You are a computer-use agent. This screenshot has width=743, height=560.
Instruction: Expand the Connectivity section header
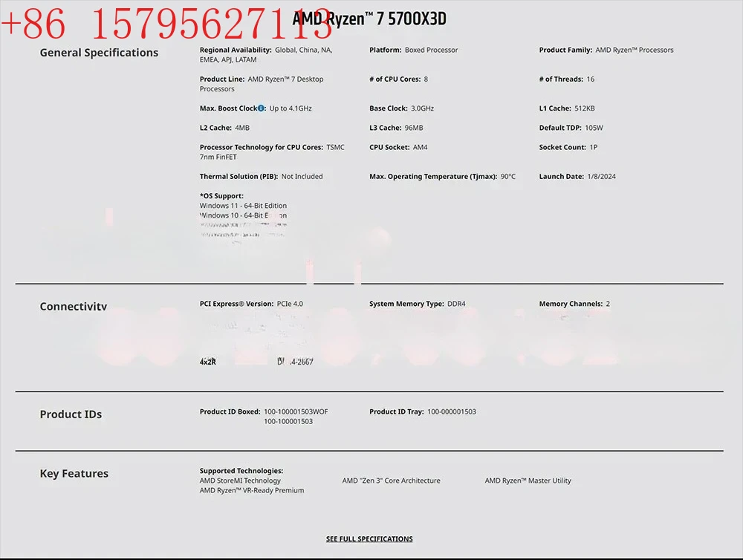[73, 306]
